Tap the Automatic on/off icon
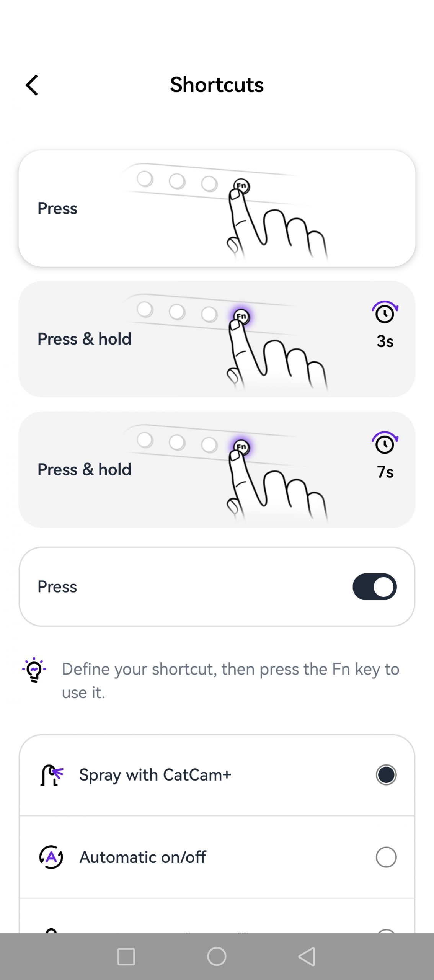Screen dimensions: 434x980 point(51,857)
